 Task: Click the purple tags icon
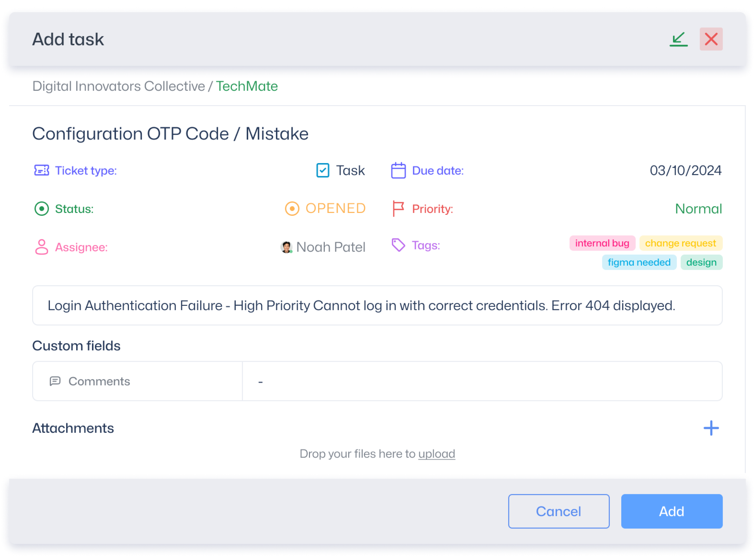(399, 245)
